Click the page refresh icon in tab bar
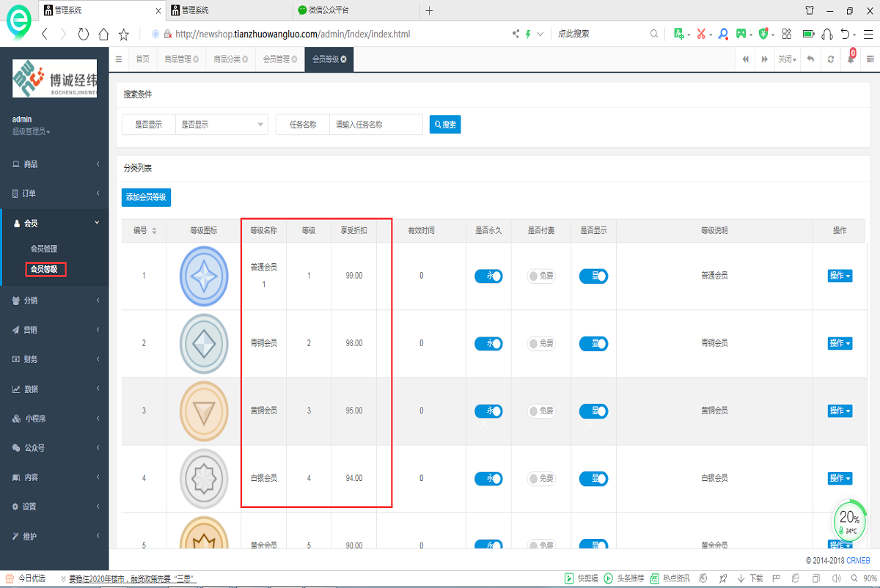This screenshot has height=588, width=880. pyautogui.click(x=830, y=59)
